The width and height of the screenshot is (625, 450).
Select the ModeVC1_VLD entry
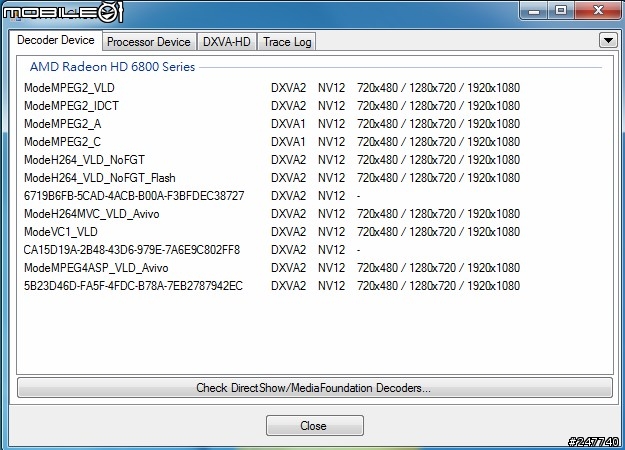pos(272,232)
